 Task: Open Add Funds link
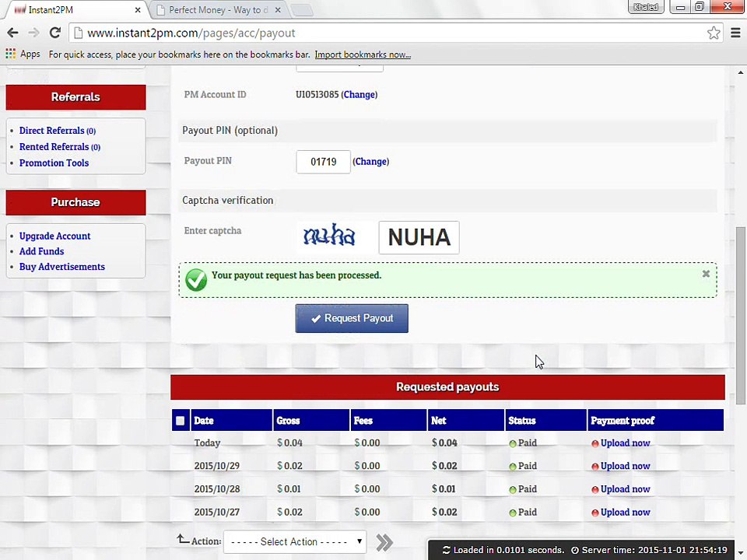click(x=41, y=251)
